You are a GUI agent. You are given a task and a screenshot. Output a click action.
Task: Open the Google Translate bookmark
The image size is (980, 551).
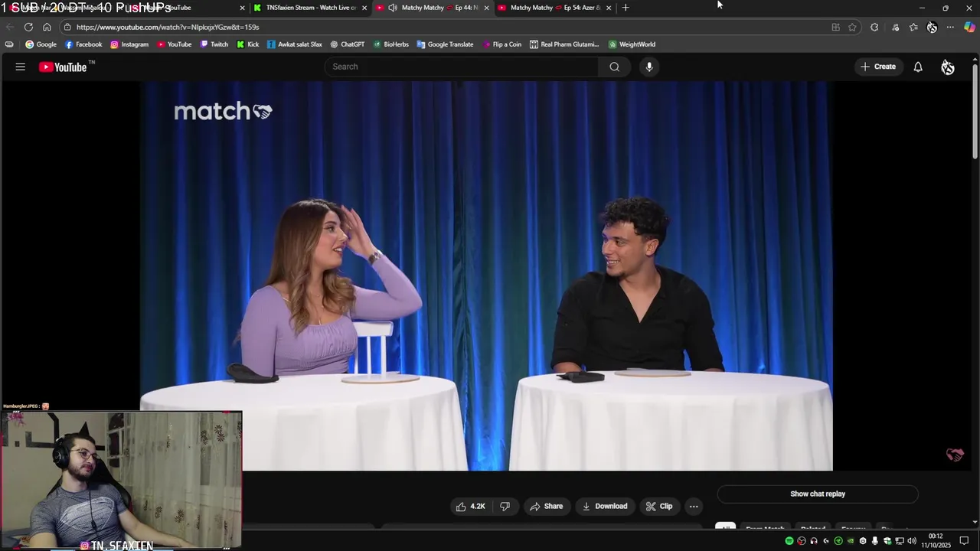coord(446,44)
